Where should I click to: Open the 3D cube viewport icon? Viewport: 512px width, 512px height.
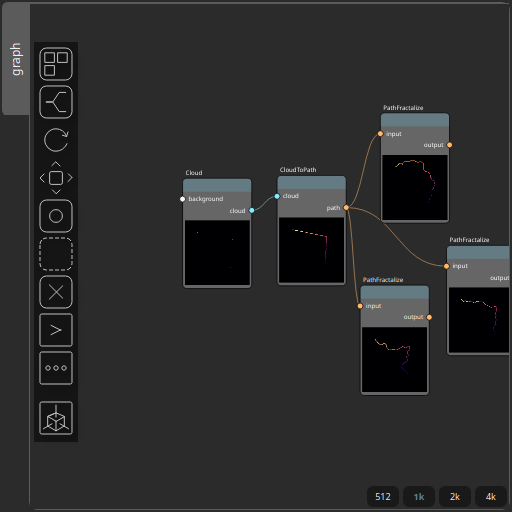coord(56,418)
